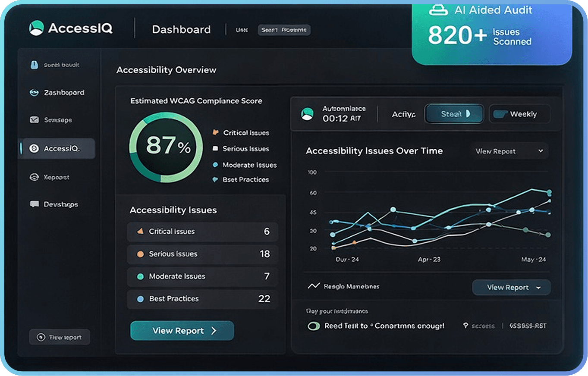
Task: Select the Critical Issues row showing 6
Action: tap(202, 232)
